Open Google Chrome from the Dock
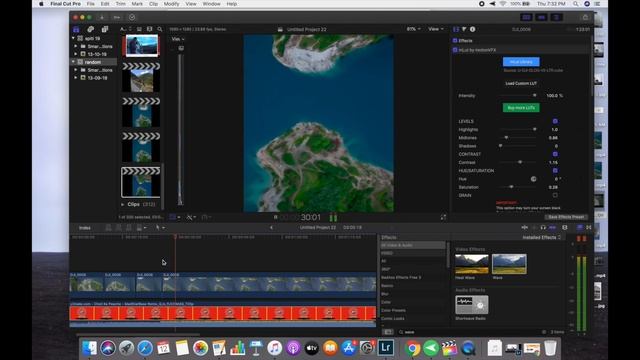The image size is (640, 360). pyautogui.click(x=412, y=348)
